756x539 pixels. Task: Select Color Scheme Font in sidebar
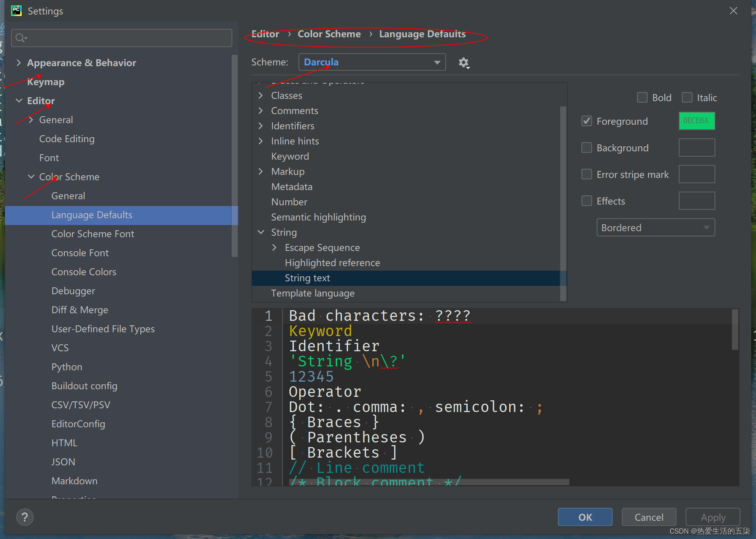pyautogui.click(x=92, y=234)
